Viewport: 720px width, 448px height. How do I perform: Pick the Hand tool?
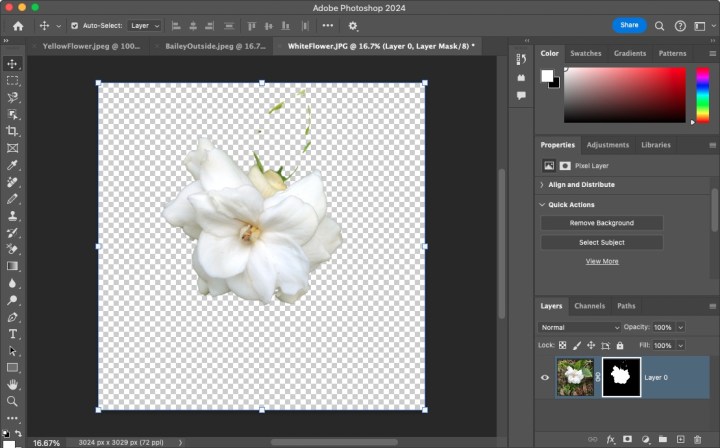(12, 384)
